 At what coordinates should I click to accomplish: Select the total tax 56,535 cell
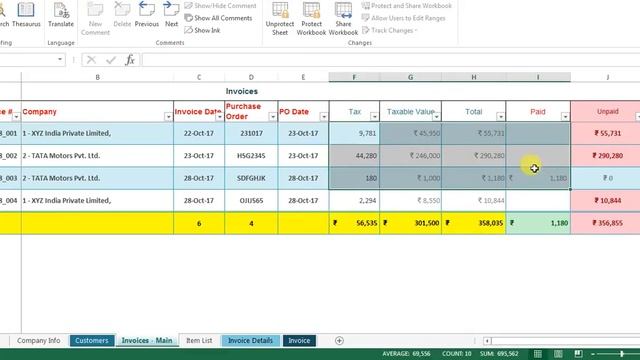coord(354,223)
